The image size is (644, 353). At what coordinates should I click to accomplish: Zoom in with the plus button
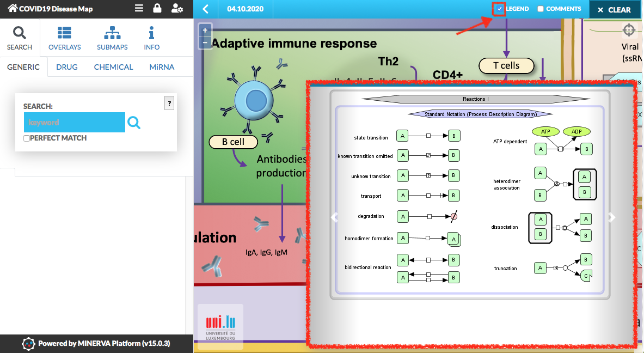click(205, 31)
